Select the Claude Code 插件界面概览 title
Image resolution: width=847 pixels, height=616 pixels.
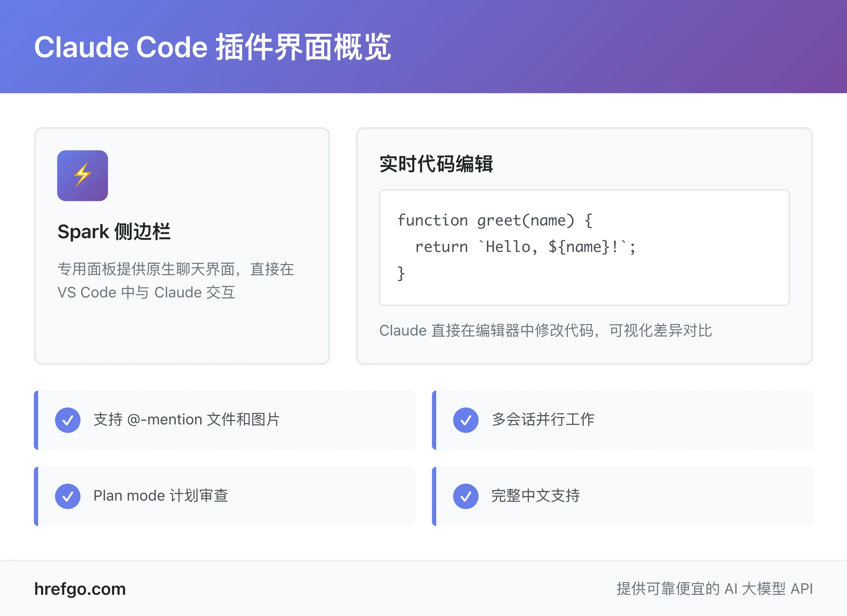pos(214,47)
